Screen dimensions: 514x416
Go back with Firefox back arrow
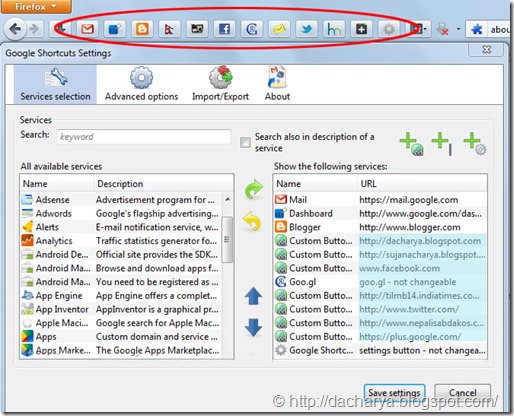click(15, 29)
